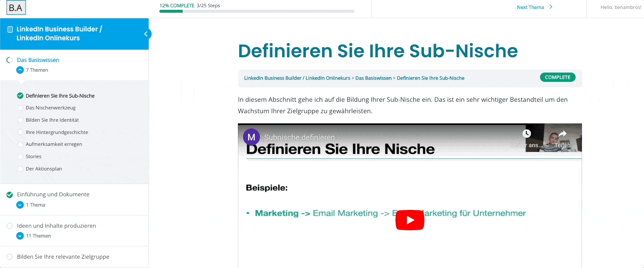The width and height of the screenshot is (644, 268).
Task: Click the Später ansehen clock icon
Action: 526,134
